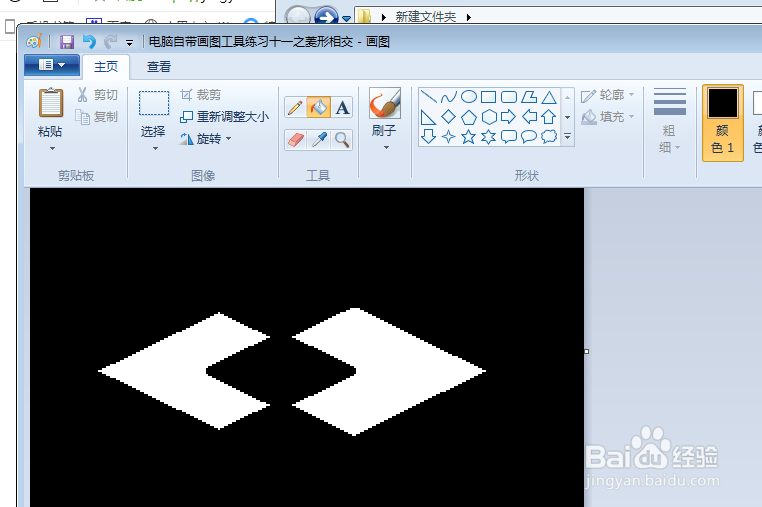Click the 剪切 cut button
Viewport: 762px width, 507px height.
[97, 95]
